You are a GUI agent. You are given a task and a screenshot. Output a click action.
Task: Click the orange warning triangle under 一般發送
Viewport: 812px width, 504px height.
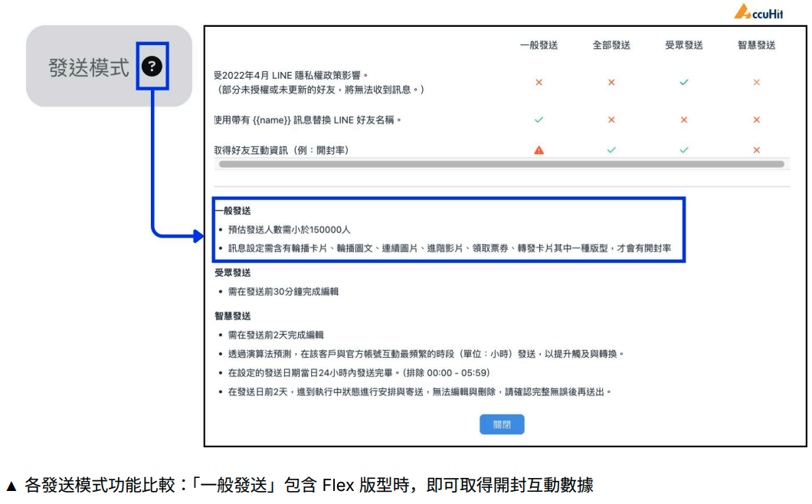coord(539,150)
